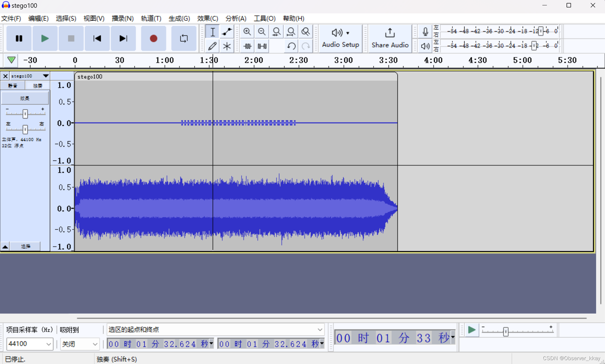The image size is (605, 364).
Task: Open audio position time format arrow
Action: click(453, 337)
